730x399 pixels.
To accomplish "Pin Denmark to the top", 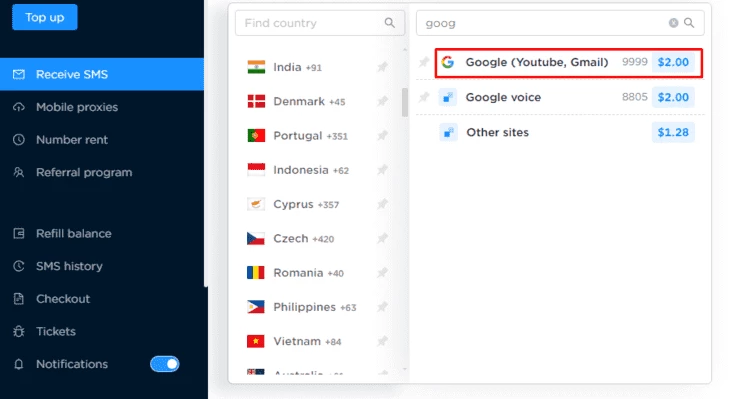I will point(382,101).
